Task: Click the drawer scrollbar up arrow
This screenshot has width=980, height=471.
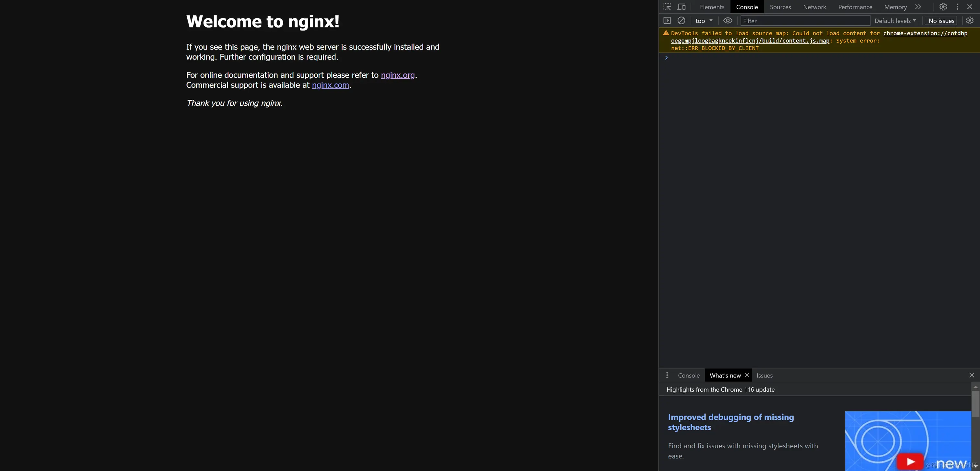Action: pyautogui.click(x=975, y=386)
